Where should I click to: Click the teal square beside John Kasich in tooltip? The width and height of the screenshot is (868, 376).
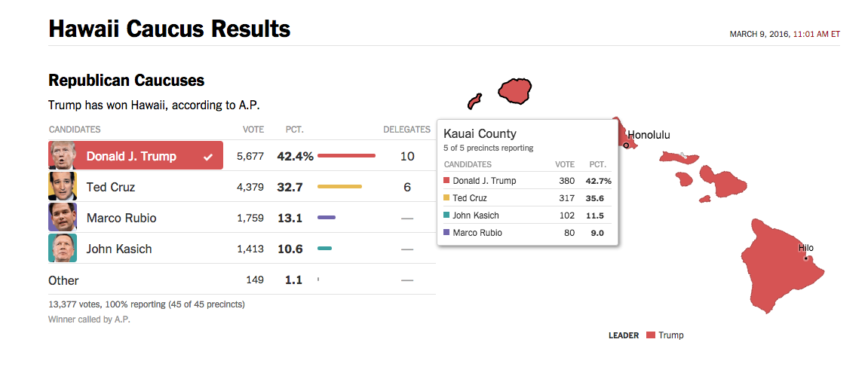(x=446, y=216)
